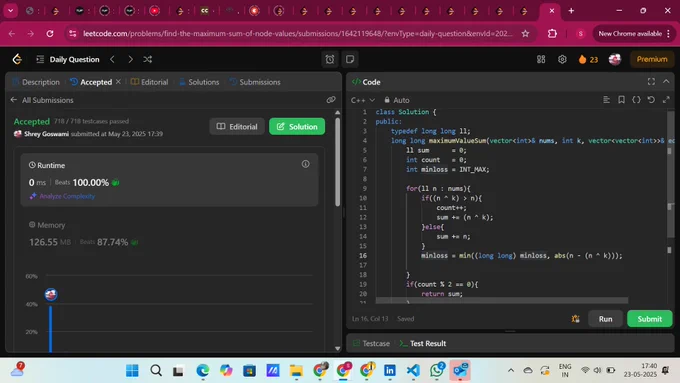This screenshot has height=383, width=680.
Task: Go to the previous question arrow
Action: click(112, 59)
